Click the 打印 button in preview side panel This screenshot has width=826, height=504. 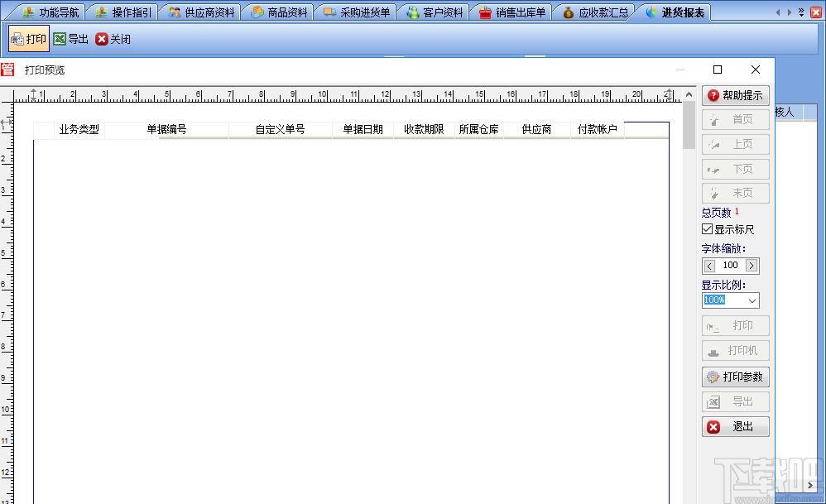736,325
